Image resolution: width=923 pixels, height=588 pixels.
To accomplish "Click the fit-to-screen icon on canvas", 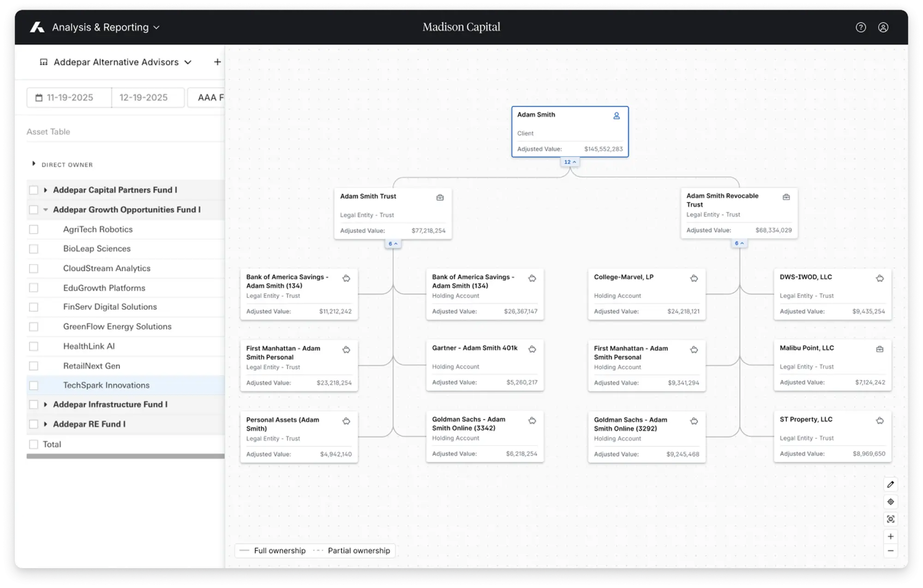I will point(890,519).
